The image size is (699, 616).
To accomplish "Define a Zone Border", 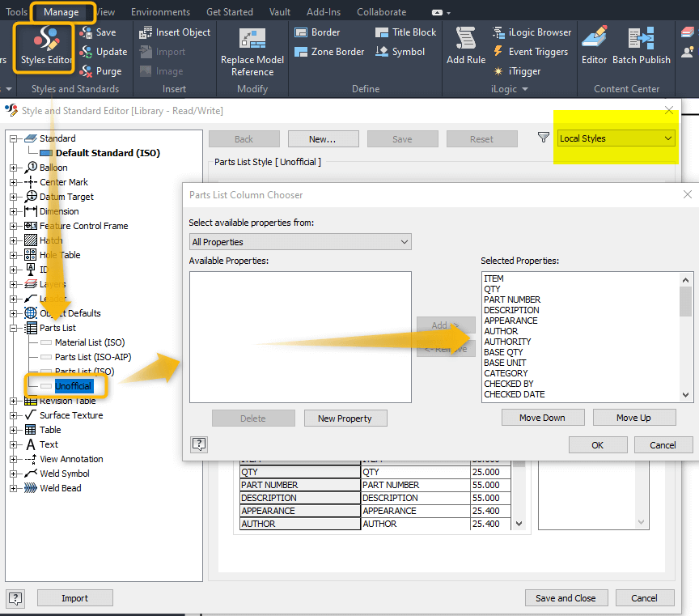I will click(x=329, y=52).
